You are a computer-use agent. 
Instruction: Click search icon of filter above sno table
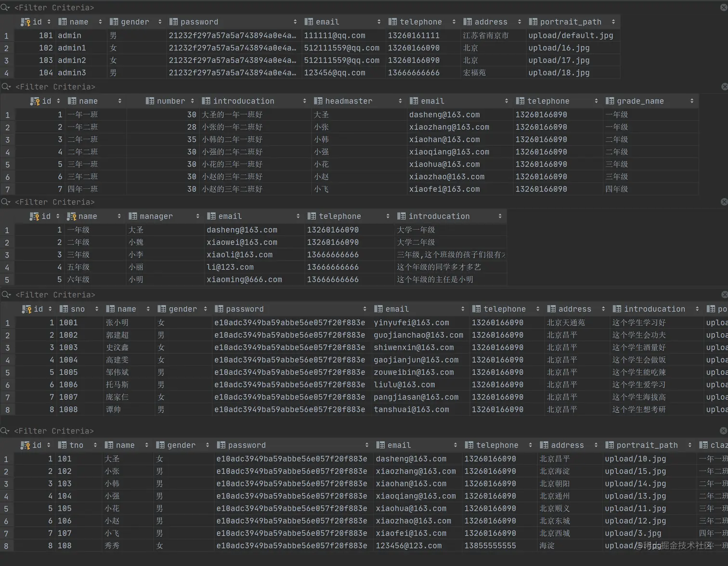point(6,295)
